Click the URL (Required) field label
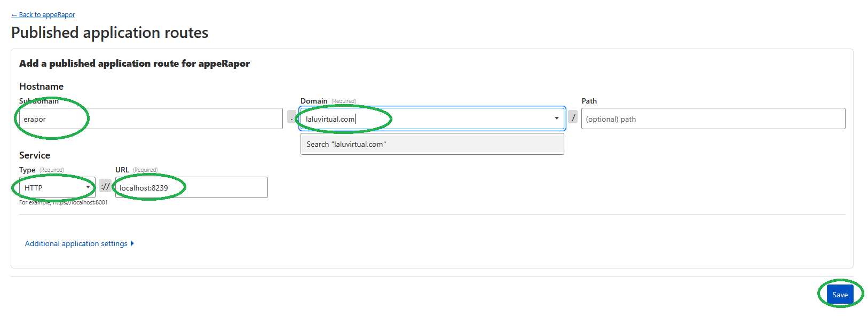The height and width of the screenshot is (324, 868). click(x=122, y=170)
